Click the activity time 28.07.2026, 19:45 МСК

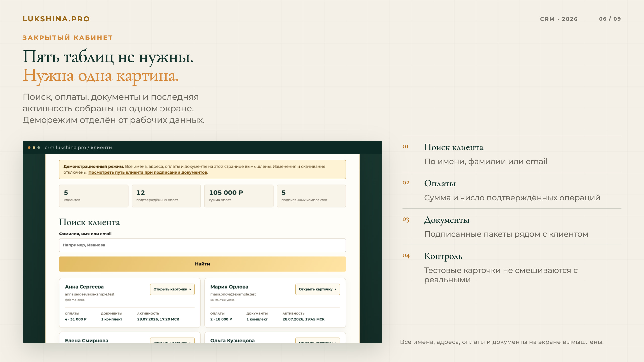pyautogui.click(x=303, y=319)
